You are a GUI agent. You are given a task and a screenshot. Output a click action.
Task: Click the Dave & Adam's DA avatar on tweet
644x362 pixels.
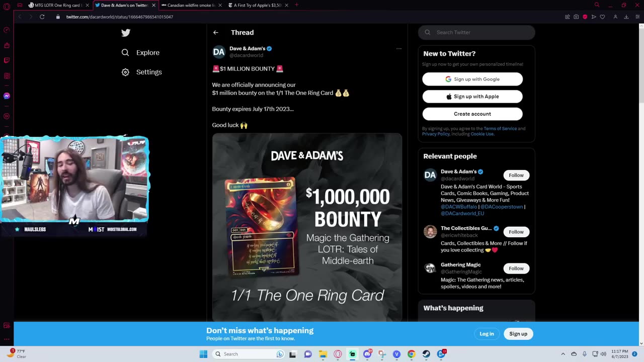pyautogui.click(x=219, y=52)
